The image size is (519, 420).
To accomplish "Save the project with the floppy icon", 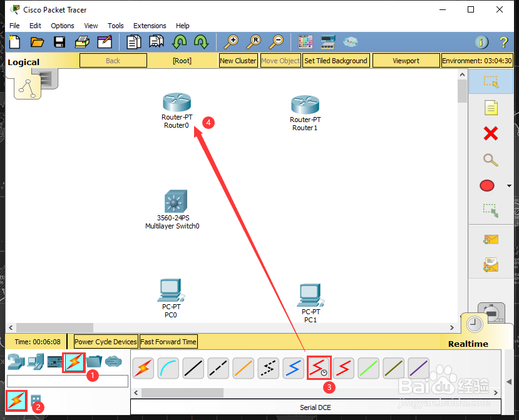I will 59,42.
